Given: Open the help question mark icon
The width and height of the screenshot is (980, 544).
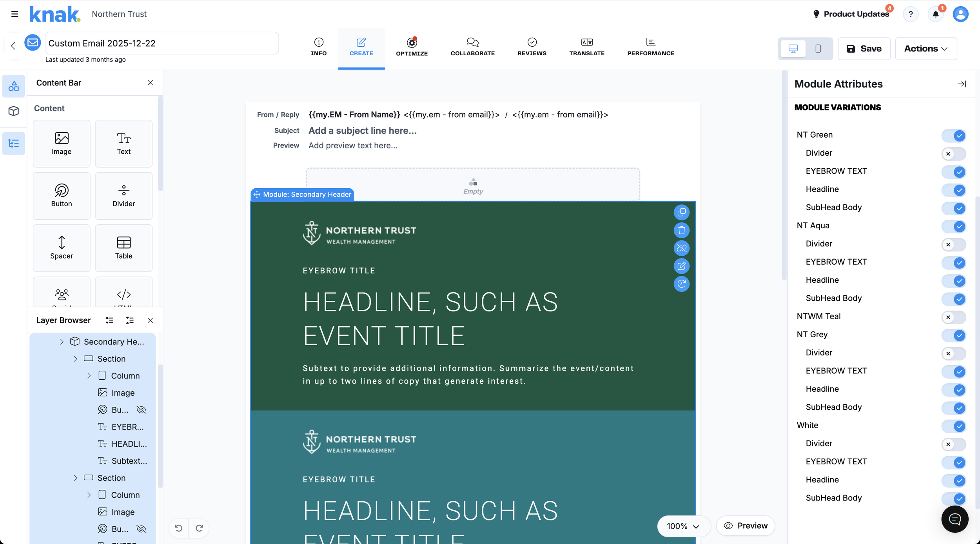Looking at the screenshot, I should 911,14.
